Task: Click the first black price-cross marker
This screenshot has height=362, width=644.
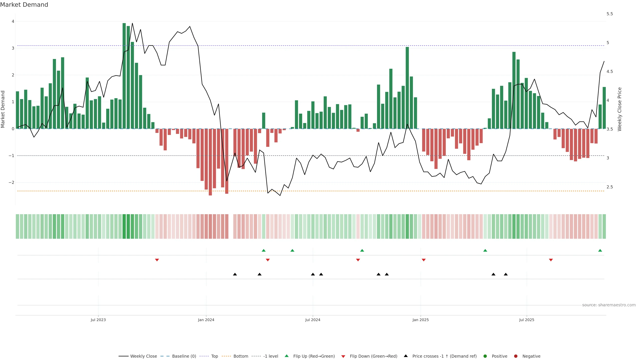Action: click(x=235, y=274)
